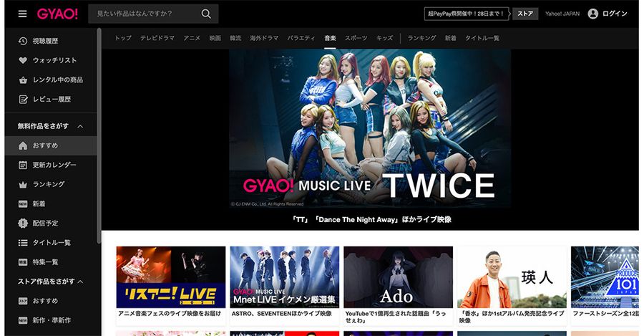Click the ランキング crown icon in sidebar

(x=23, y=185)
